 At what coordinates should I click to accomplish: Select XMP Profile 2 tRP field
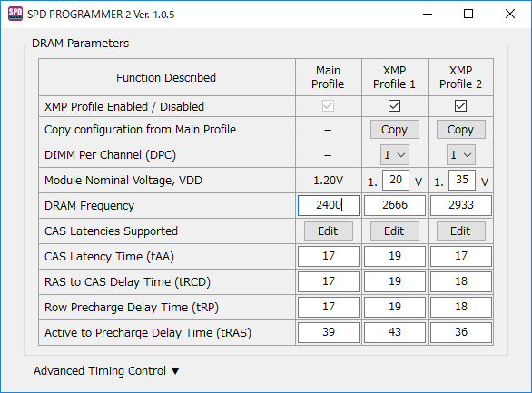pyautogui.click(x=461, y=307)
